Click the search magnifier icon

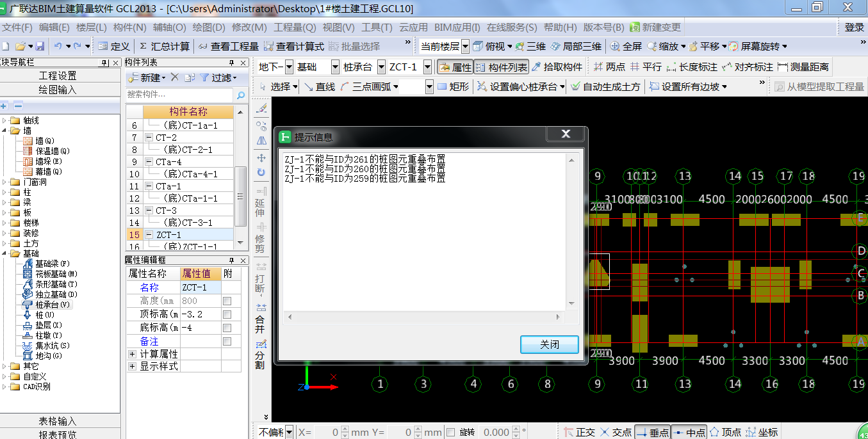(x=241, y=95)
